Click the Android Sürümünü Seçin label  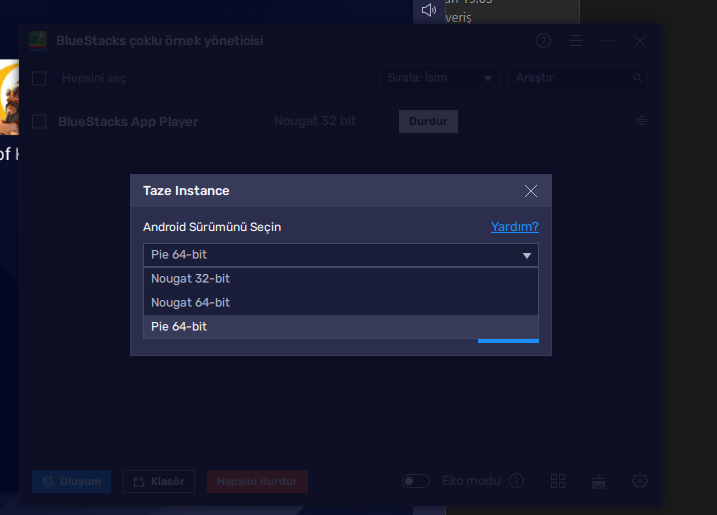(212, 227)
